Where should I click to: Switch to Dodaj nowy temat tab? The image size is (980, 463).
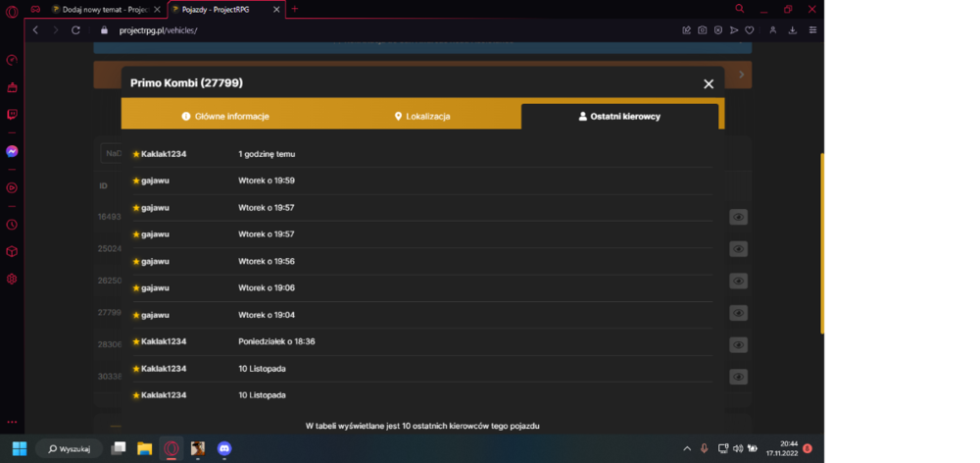coord(106,10)
